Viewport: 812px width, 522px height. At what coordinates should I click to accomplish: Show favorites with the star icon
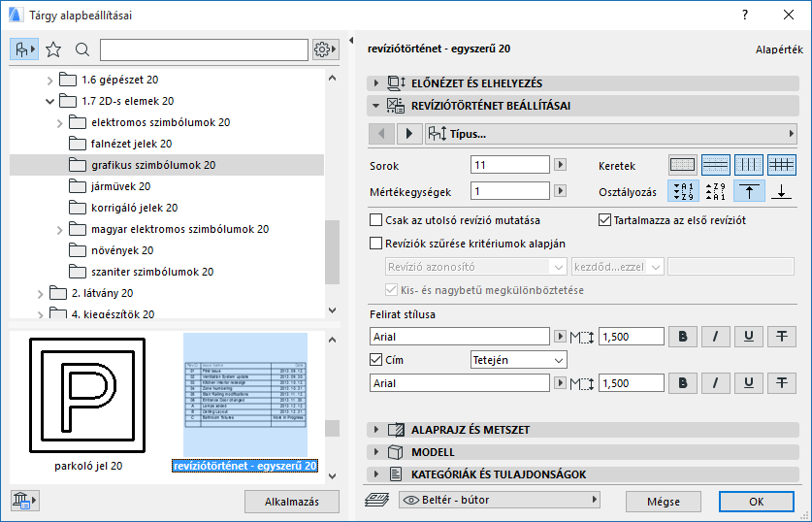[x=53, y=49]
